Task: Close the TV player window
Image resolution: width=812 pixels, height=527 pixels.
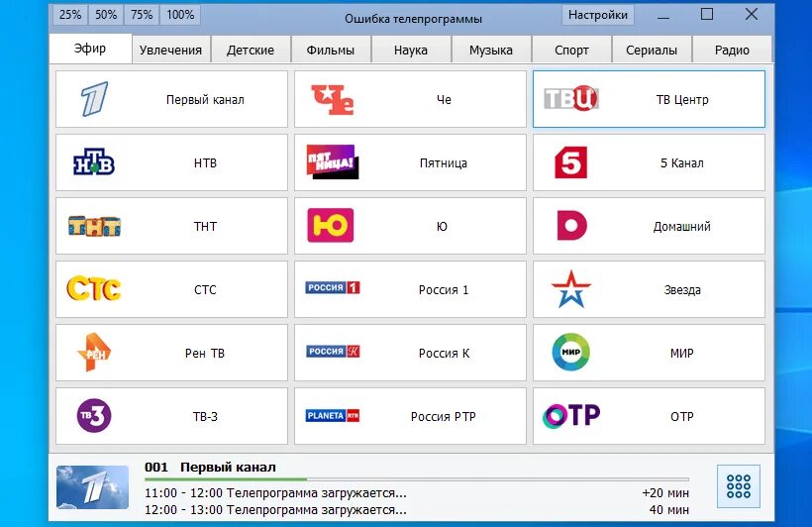Action: (x=752, y=14)
